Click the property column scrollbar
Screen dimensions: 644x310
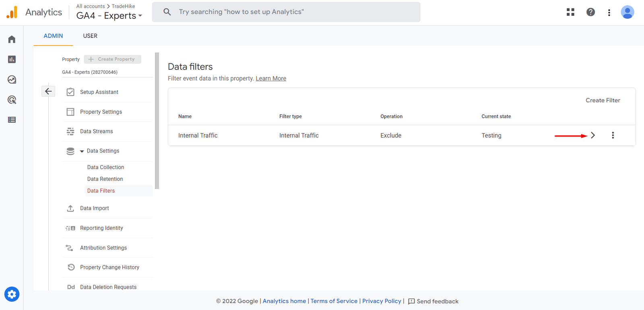tap(157, 121)
